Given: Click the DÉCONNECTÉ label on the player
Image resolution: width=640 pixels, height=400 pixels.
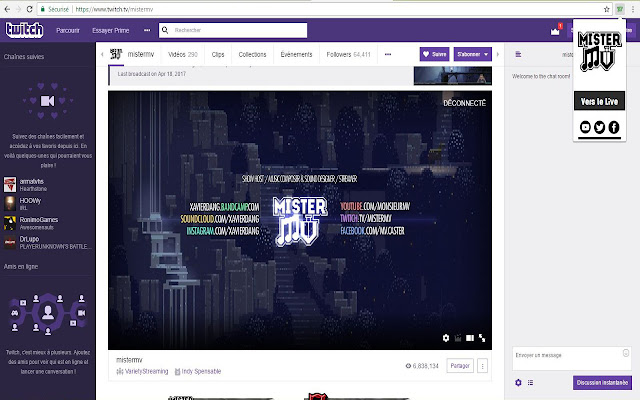Looking at the screenshot, I should click(x=464, y=103).
